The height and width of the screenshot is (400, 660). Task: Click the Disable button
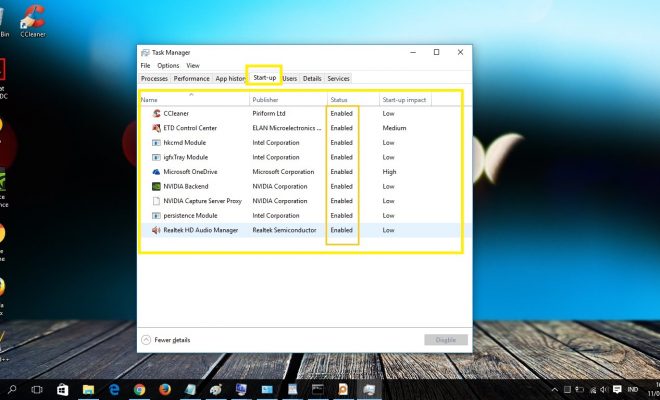446,340
